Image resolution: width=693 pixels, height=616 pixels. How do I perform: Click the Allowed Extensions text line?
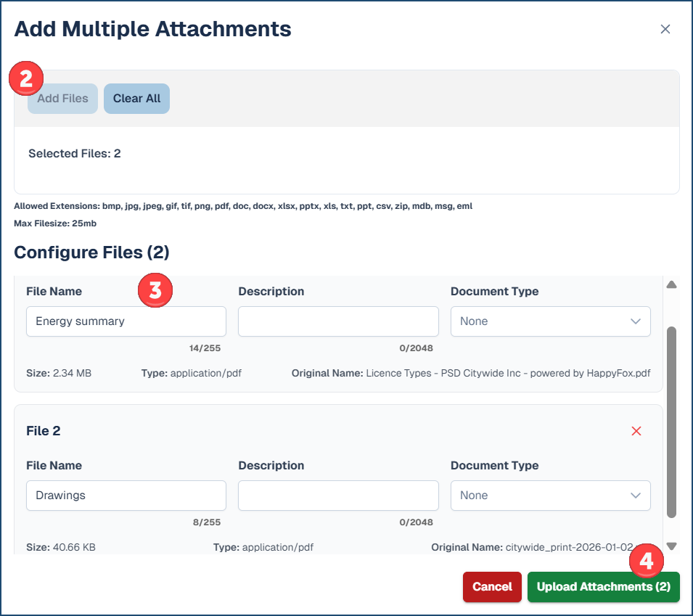[x=243, y=206]
